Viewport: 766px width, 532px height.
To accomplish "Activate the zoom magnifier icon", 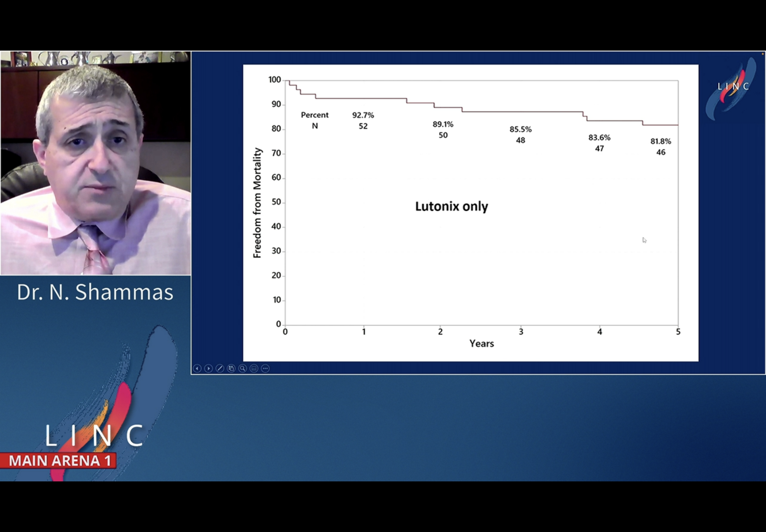I will (x=242, y=368).
